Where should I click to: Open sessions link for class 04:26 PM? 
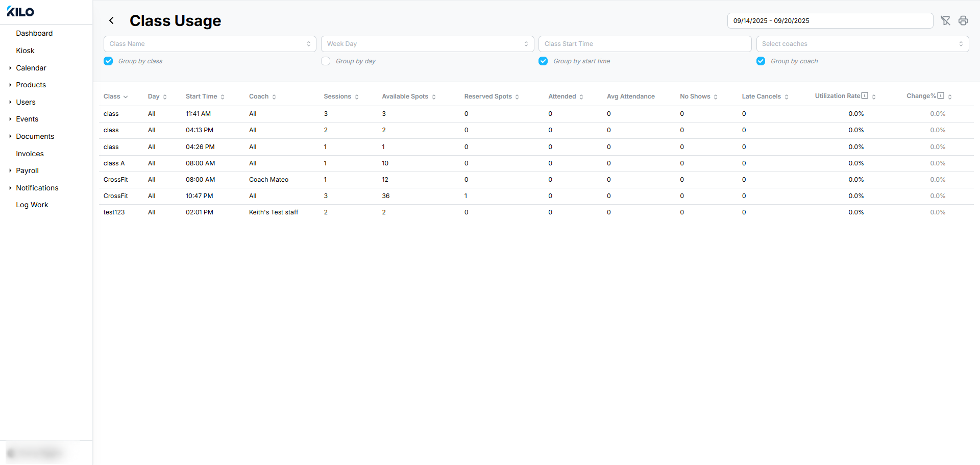click(x=325, y=147)
